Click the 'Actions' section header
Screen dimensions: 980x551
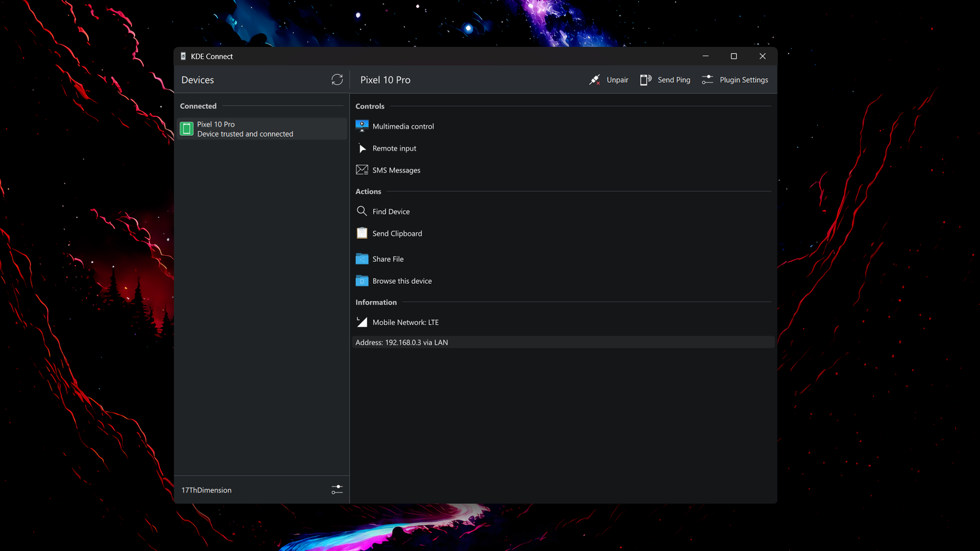pyautogui.click(x=368, y=191)
